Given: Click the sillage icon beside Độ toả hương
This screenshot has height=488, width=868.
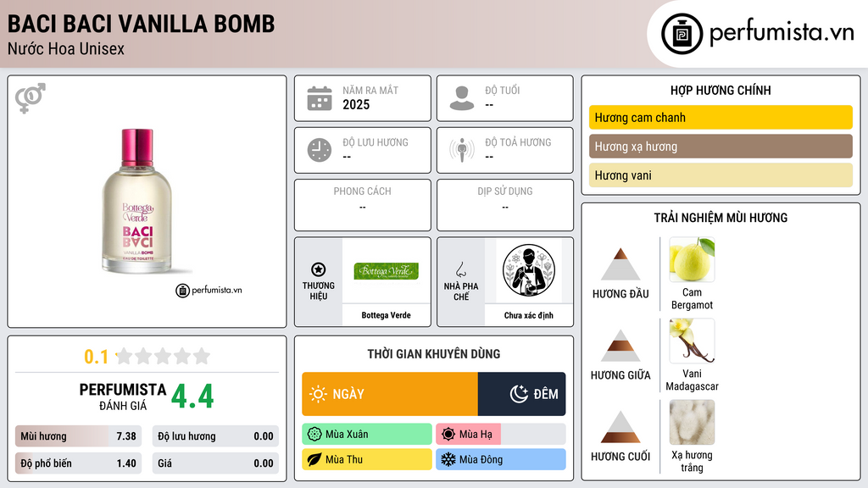Looking at the screenshot, I should point(462,150).
